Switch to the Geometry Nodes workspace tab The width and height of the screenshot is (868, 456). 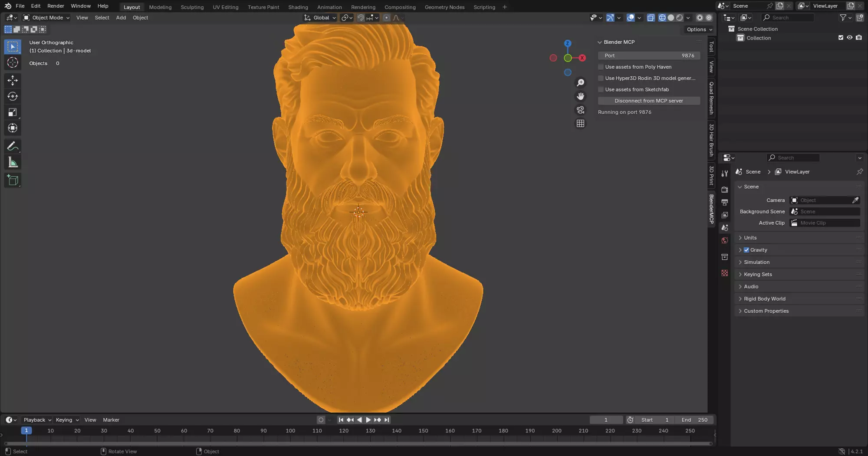point(444,7)
